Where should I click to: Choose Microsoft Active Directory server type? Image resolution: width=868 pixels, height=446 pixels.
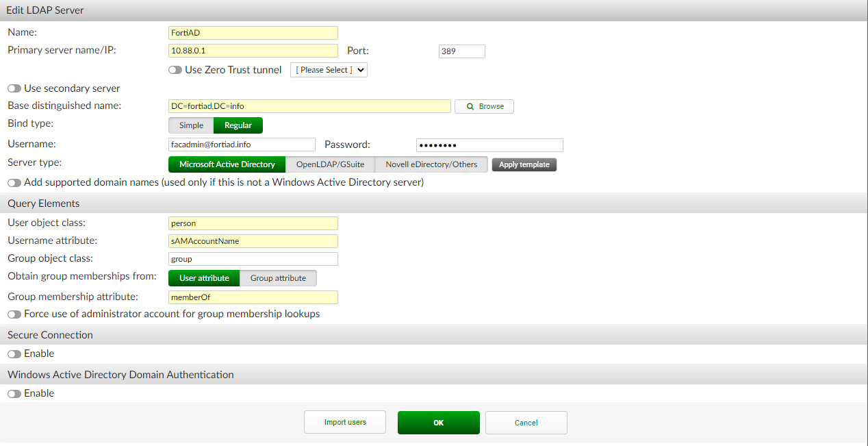(227, 164)
